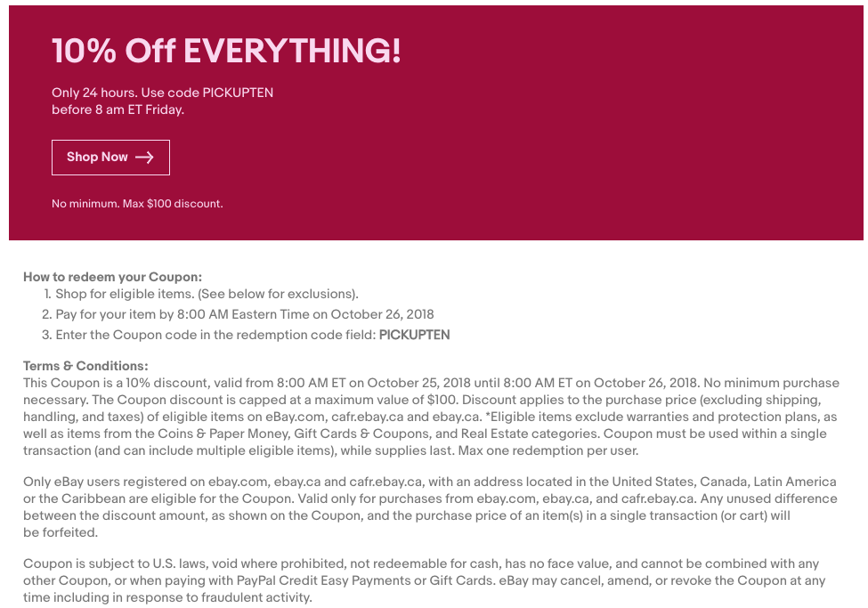Click the "How to redeem your Coupon:" heading
868x608 pixels.
tap(113, 277)
